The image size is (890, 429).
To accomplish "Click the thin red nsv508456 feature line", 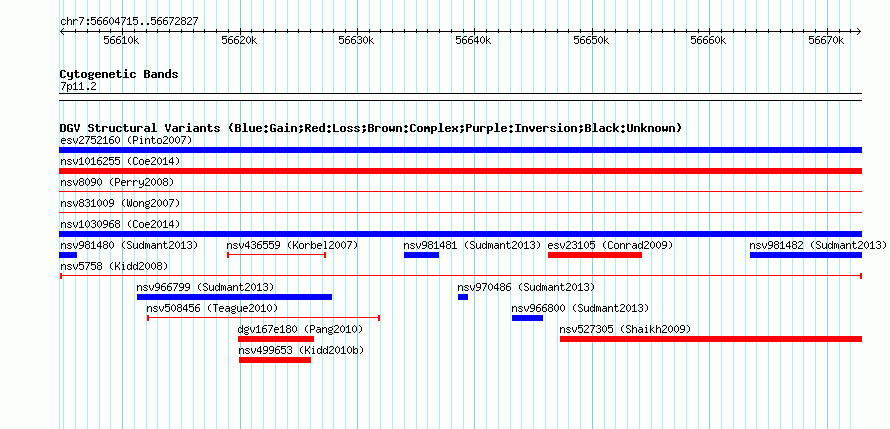I will click(263, 318).
